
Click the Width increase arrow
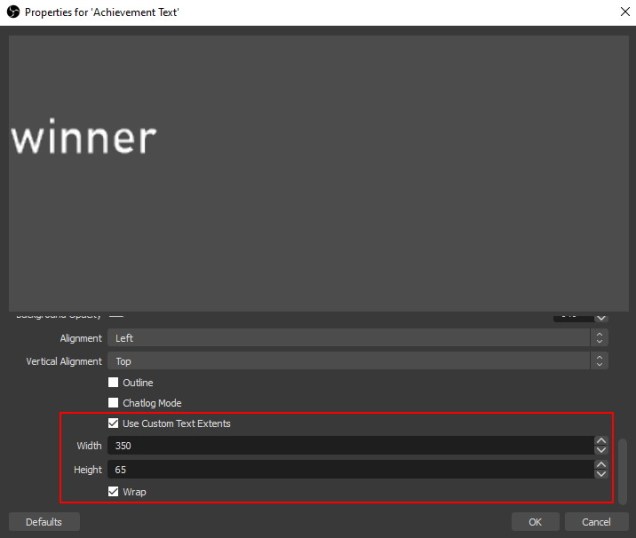[600, 440]
